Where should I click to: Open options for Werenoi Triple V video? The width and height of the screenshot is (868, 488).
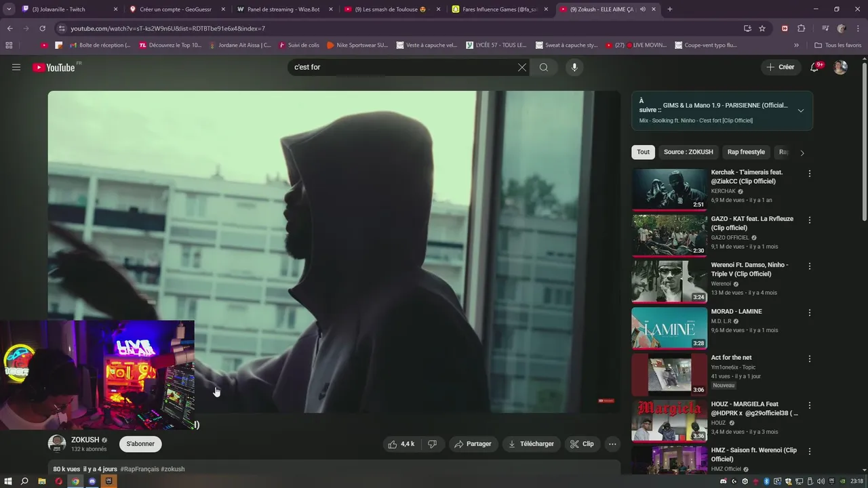pos(809,266)
